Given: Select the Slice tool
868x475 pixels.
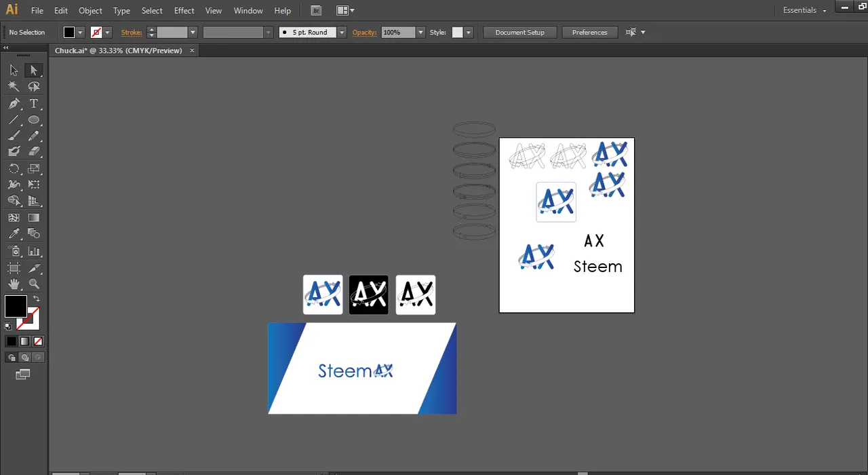Looking at the screenshot, I should point(34,268).
